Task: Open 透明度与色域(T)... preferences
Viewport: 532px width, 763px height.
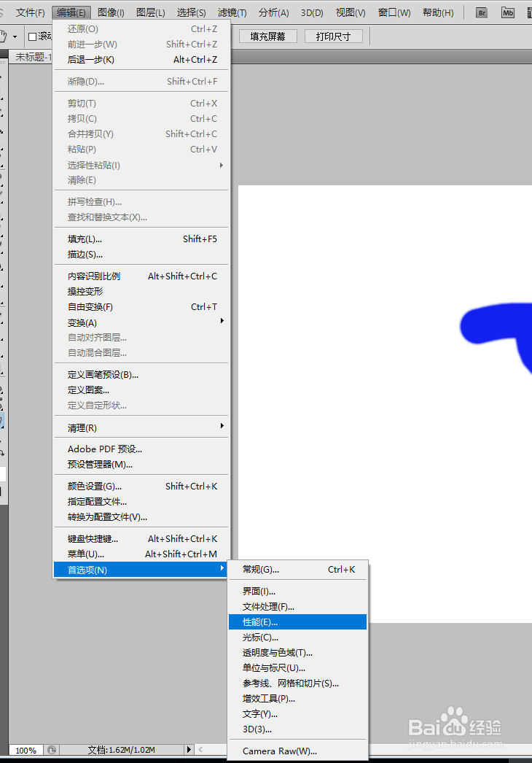Action: coord(297,653)
